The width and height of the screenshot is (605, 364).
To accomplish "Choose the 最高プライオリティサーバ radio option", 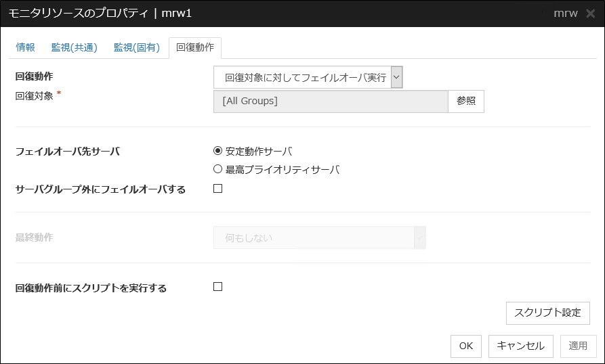I will click(x=218, y=169).
